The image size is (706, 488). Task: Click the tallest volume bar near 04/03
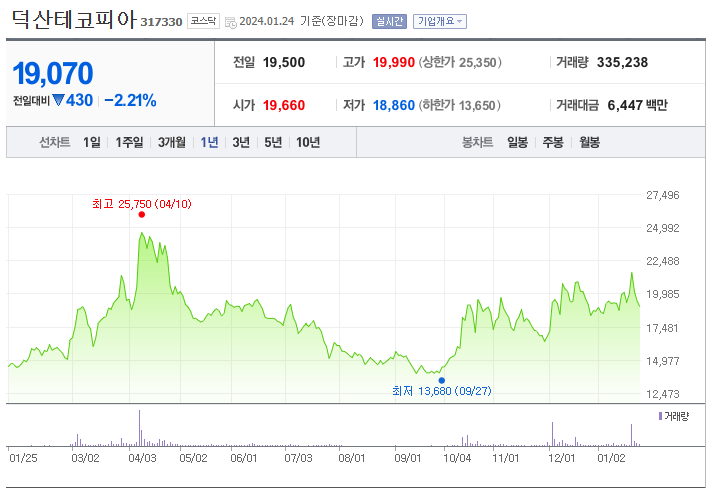click(x=140, y=428)
